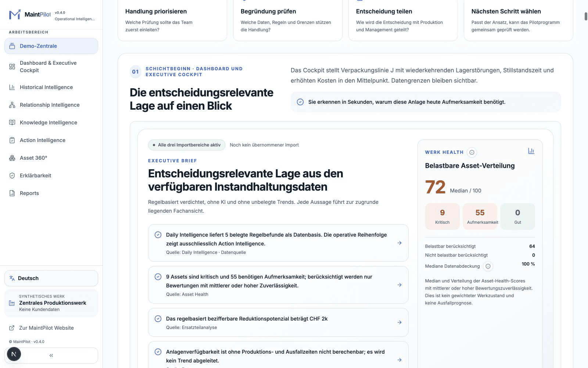Screen dimensions: 588x368
Task: Open the Reduktionspotenzial beträgt CHF 2k row
Action: coord(278,322)
